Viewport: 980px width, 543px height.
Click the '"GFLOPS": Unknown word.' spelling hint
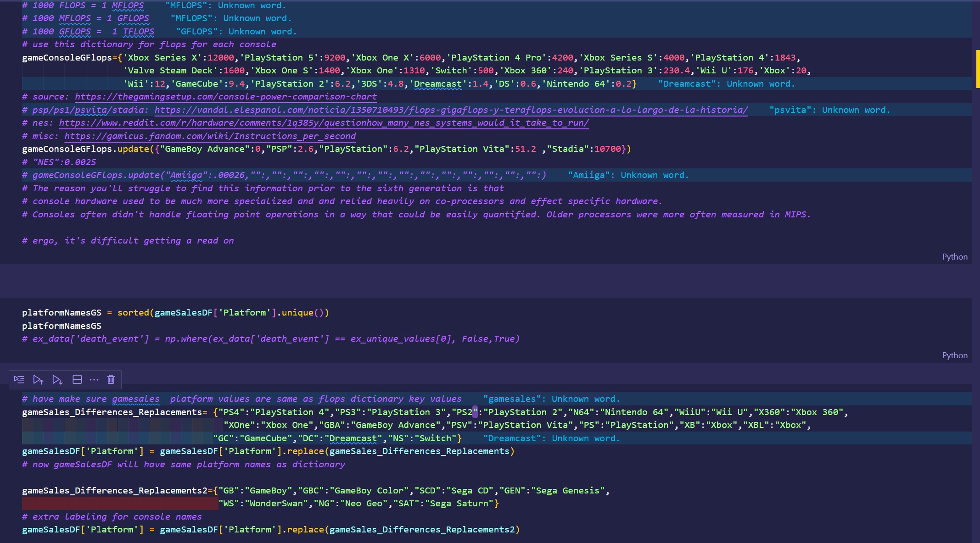(x=236, y=32)
